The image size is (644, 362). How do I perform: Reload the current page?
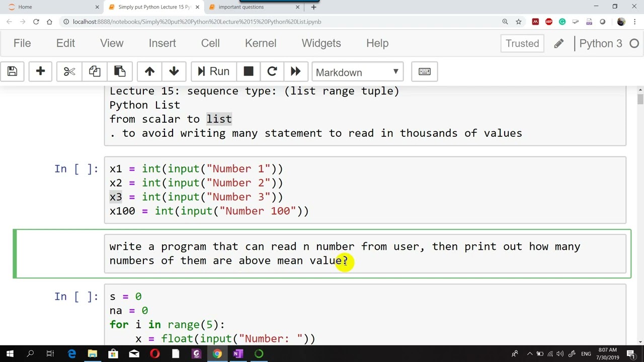click(x=36, y=22)
